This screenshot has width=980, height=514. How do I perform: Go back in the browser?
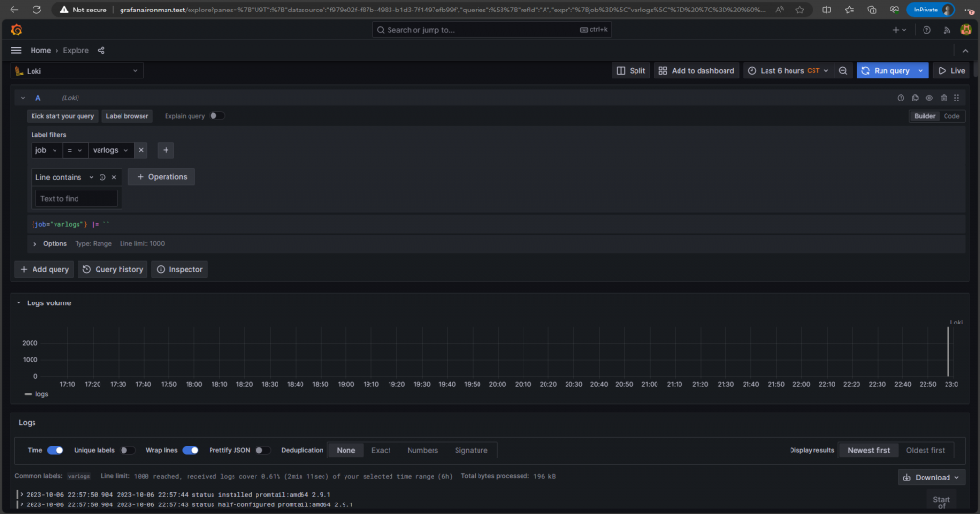tap(13, 10)
